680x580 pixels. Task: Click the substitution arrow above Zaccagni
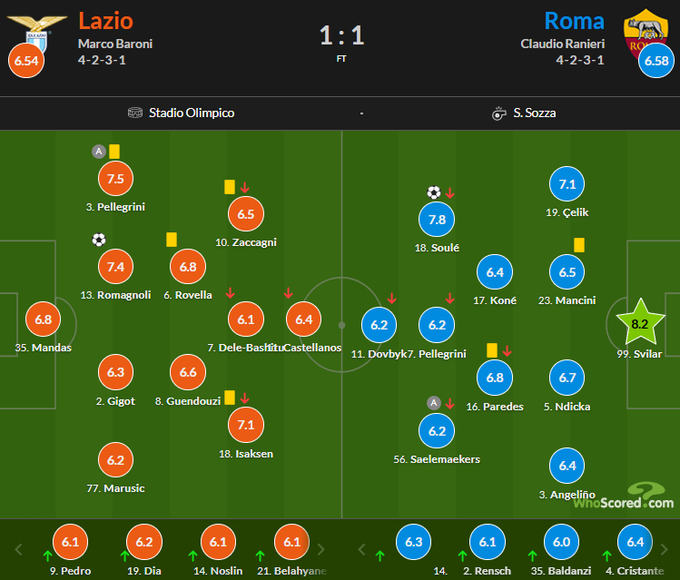tap(245, 187)
